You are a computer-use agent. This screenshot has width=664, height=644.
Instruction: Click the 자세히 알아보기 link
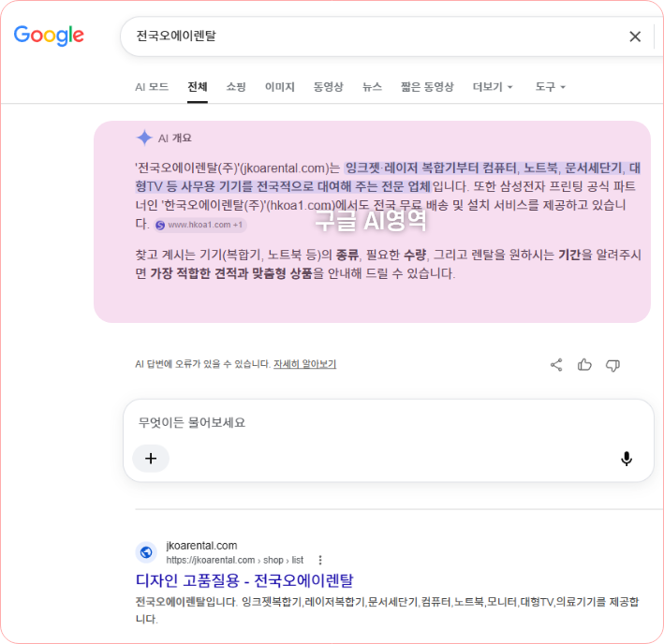pyautogui.click(x=304, y=364)
